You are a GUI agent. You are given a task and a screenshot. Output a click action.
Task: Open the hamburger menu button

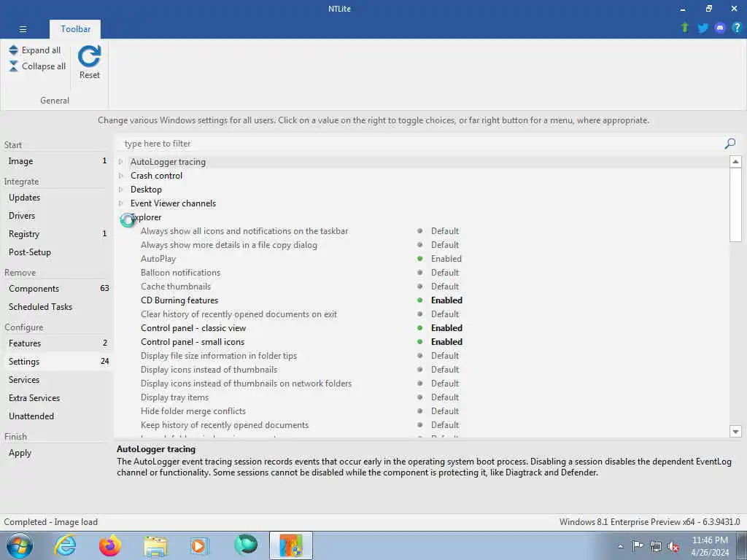23,29
